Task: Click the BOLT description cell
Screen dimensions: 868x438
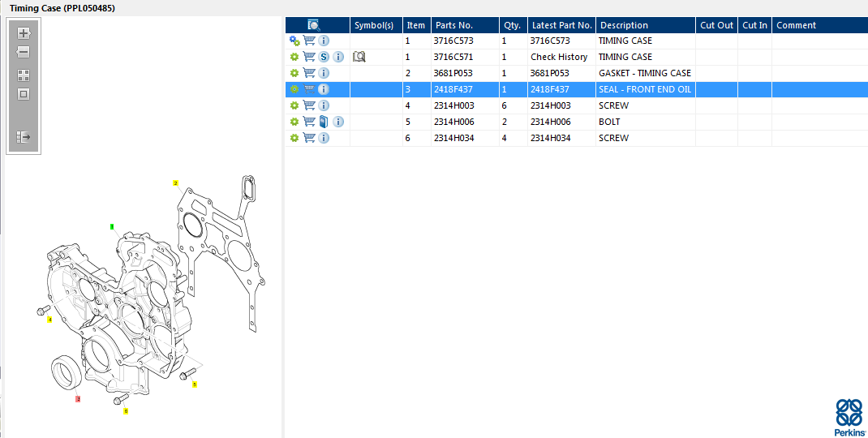Action: [x=646, y=122]
